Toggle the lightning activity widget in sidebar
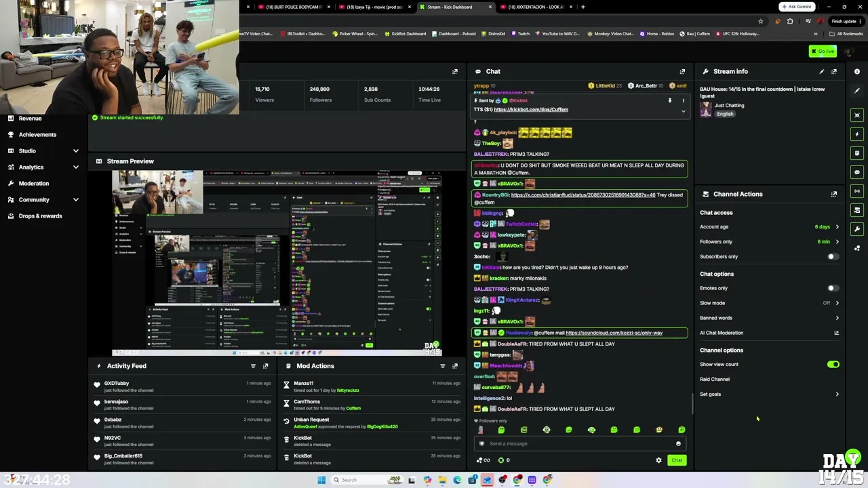Viewport: 868px width, 488px height. tap(857, 134)
